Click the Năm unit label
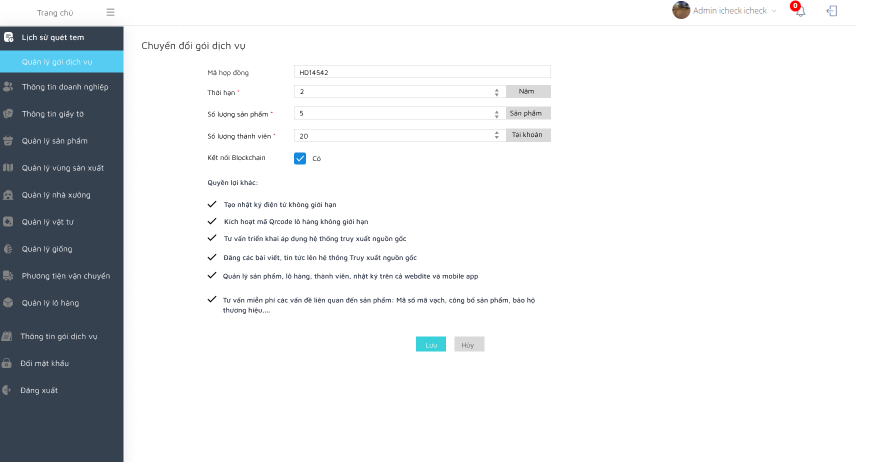 (x=528, y=91)
